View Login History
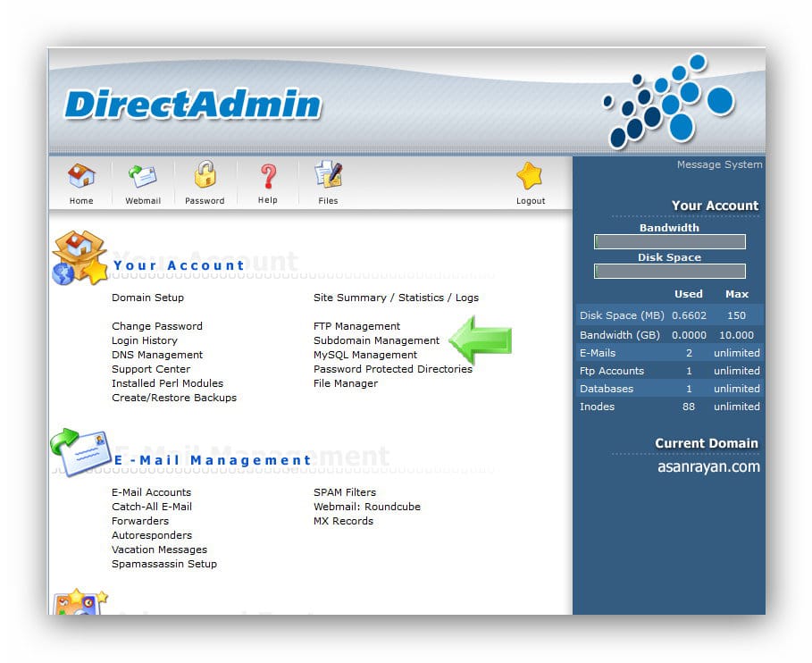The width and height of the screenshot is (812, 663). click(145, 340)
